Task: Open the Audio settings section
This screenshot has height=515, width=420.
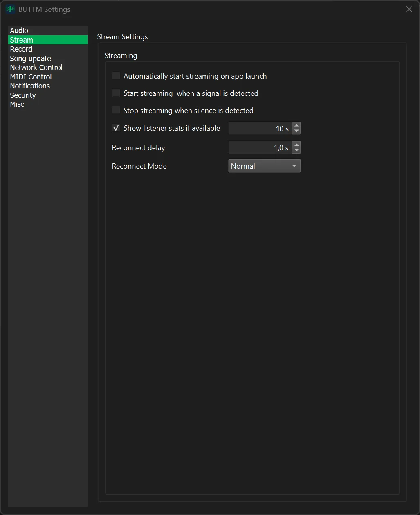Action: [x=19, y=30]
